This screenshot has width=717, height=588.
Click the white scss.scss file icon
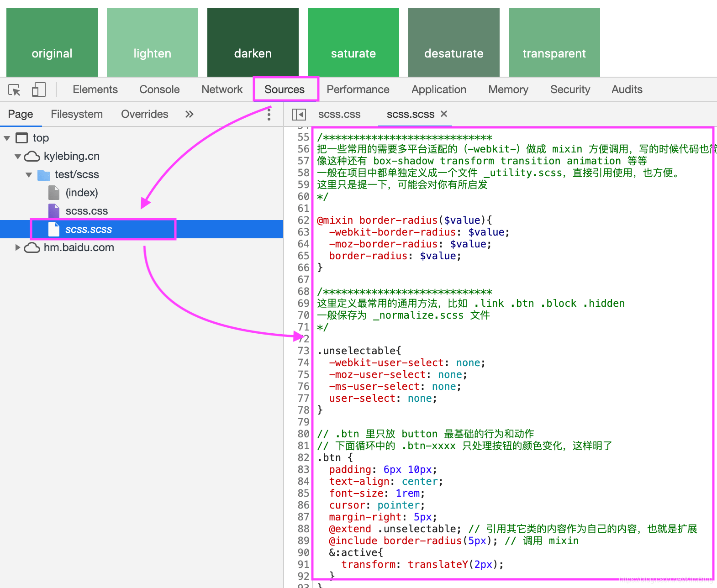pos(54,229)
